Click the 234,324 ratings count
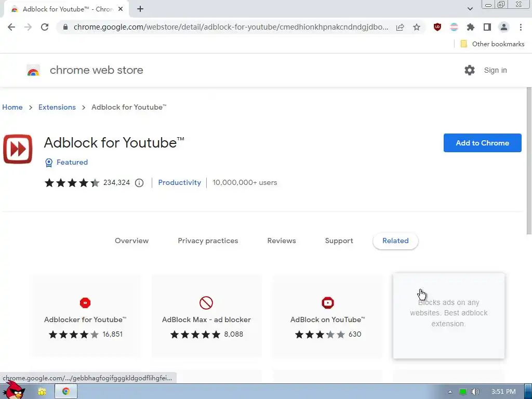This screenshot has width=532, height=399. click(116, 182)
